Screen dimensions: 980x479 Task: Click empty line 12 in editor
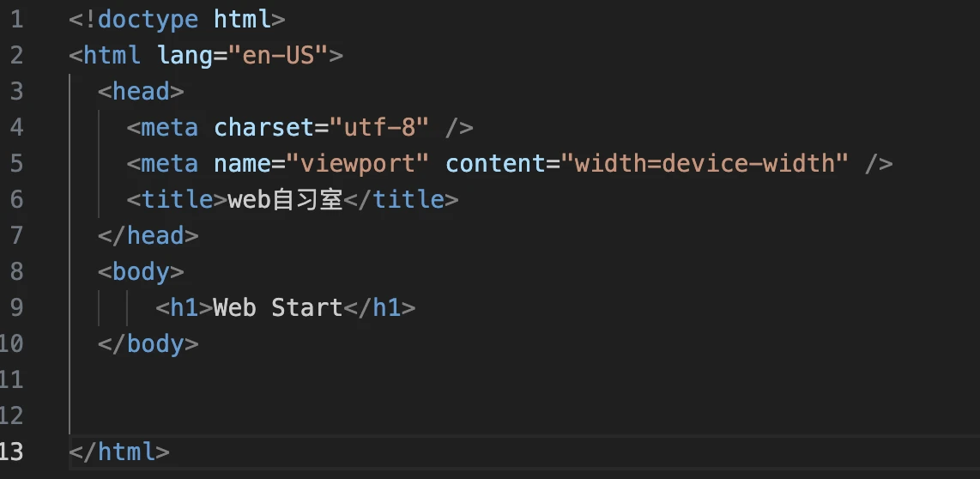(525, 415)
